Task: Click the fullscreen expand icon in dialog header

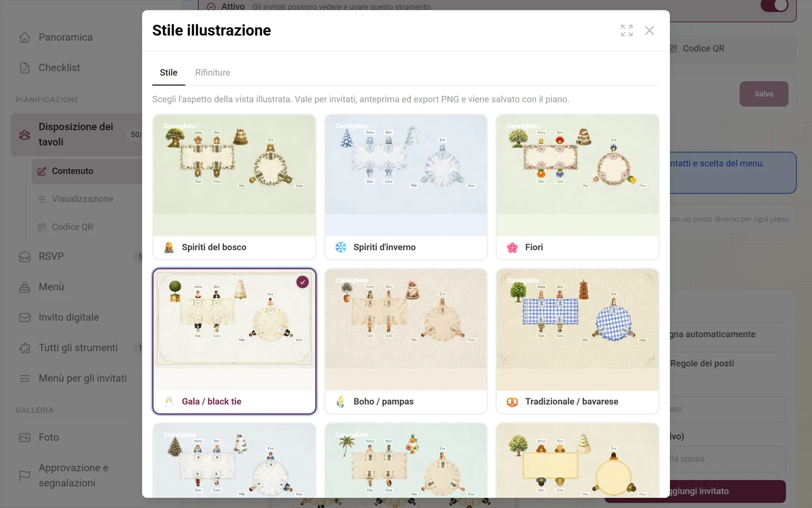Action: [x=626, y=30]
